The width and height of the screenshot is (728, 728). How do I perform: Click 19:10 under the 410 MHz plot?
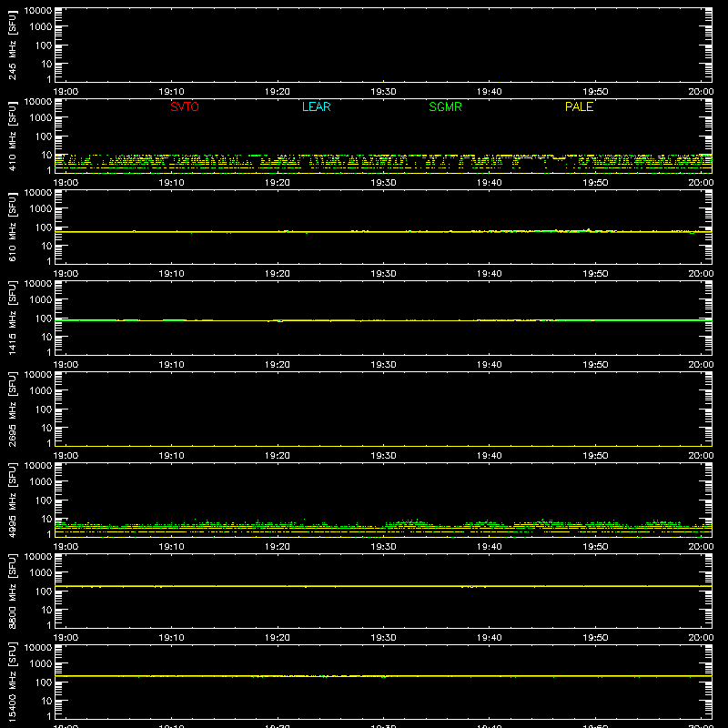pyautogui.click(x=171, y=183)
